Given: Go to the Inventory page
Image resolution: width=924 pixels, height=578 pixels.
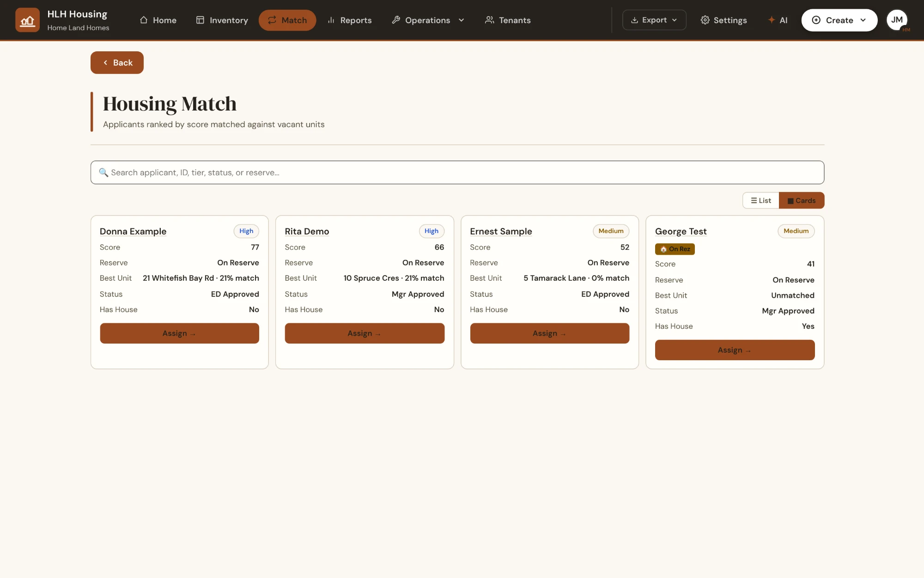Looking at the screenshot, I should 222,20.
